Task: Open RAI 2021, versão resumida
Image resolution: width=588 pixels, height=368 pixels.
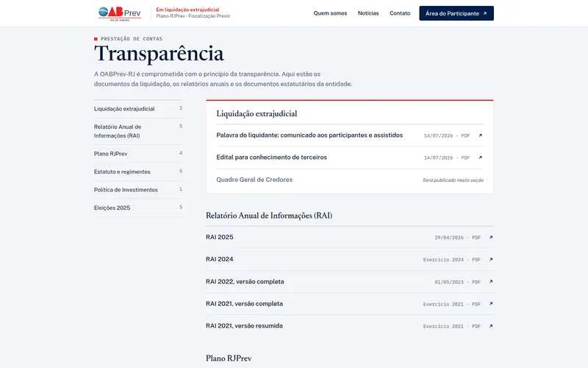Action: pos(244,326)
